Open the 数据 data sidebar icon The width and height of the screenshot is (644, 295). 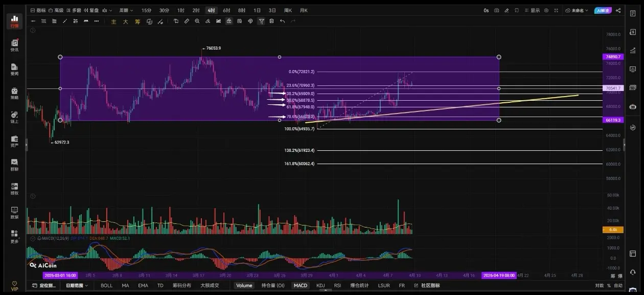point(14,213)
